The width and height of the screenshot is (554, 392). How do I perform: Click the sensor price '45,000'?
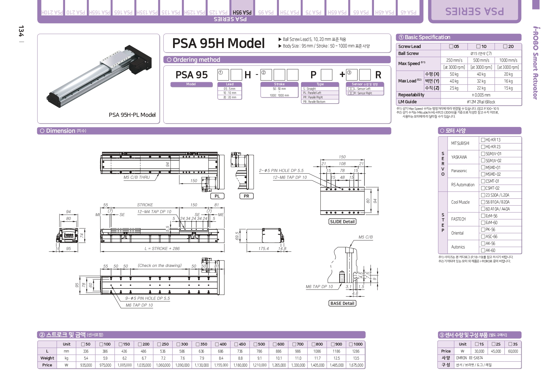(496, 351)
